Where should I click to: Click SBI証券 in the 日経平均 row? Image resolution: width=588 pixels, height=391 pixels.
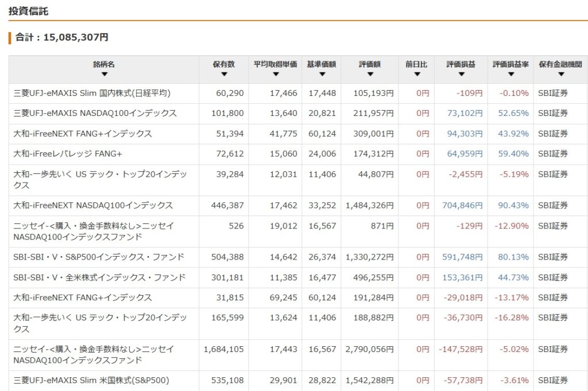pos(553,93)
